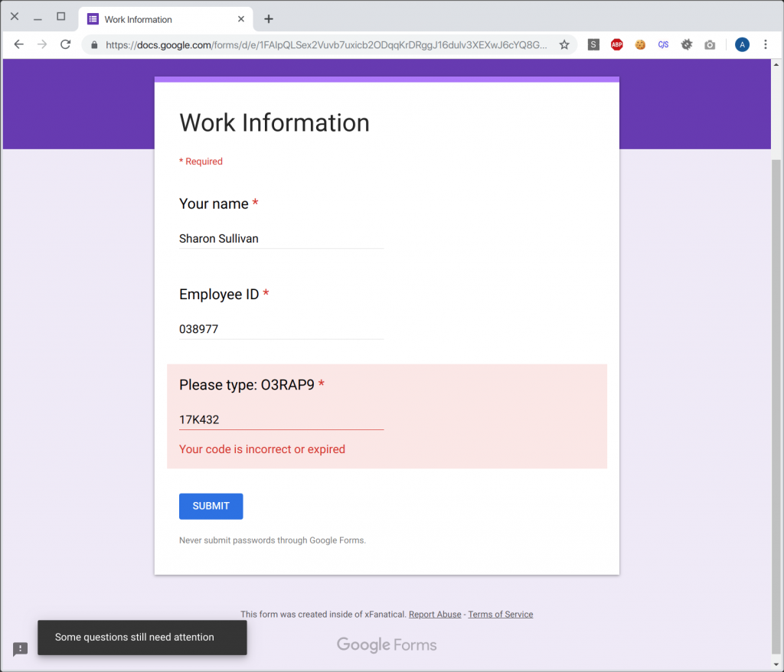This screenshot has width=784, height=672.
Task: Click the padlock site security icon
Action: point(94,45)
